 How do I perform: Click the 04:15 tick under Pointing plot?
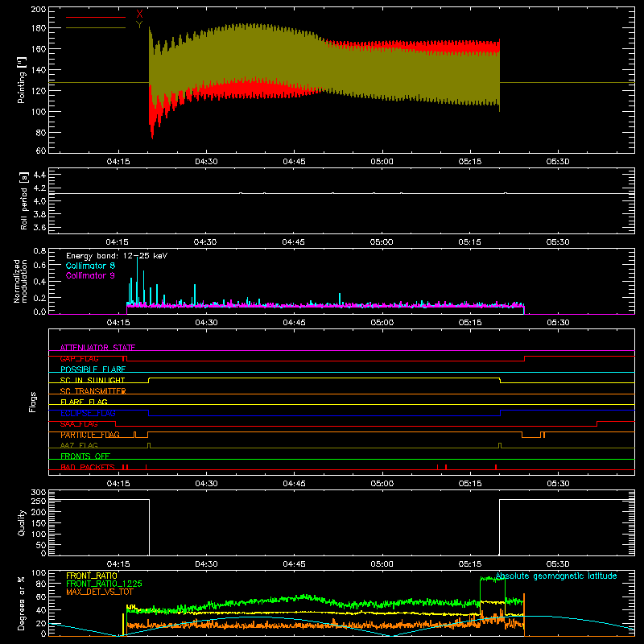click(118, 162)
